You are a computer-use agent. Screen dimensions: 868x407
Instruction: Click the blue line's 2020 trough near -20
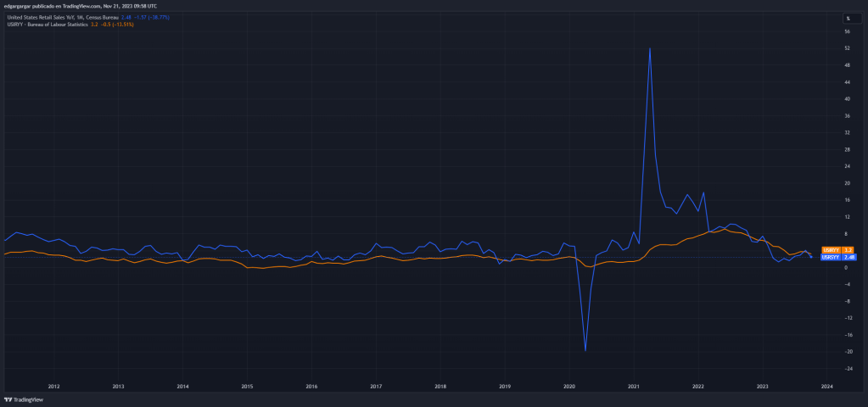[585, 349]
